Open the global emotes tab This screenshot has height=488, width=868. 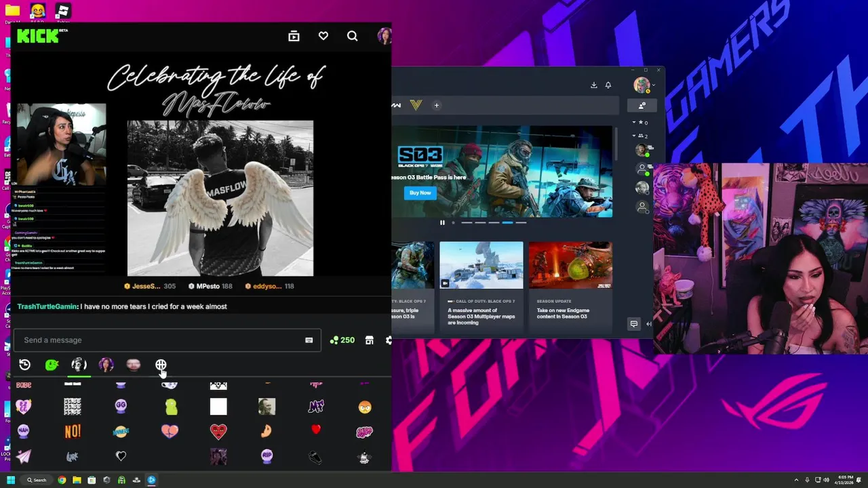tap(161, 365)
